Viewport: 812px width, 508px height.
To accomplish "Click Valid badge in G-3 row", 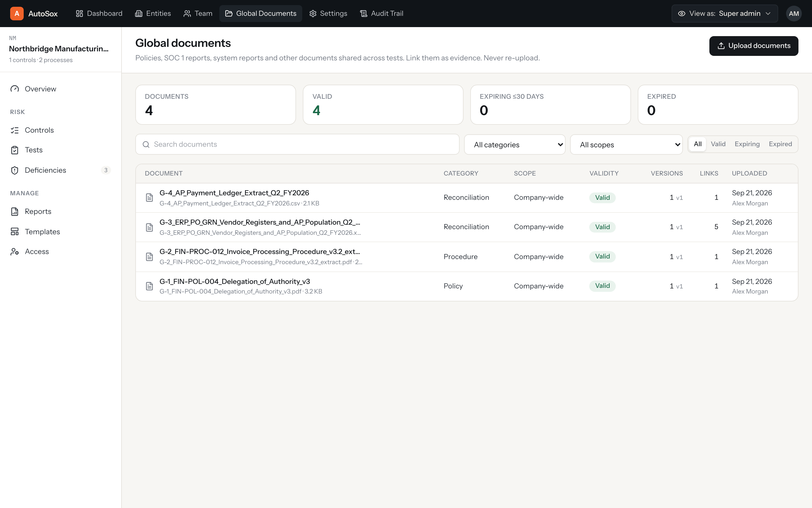I will (602, 227).
